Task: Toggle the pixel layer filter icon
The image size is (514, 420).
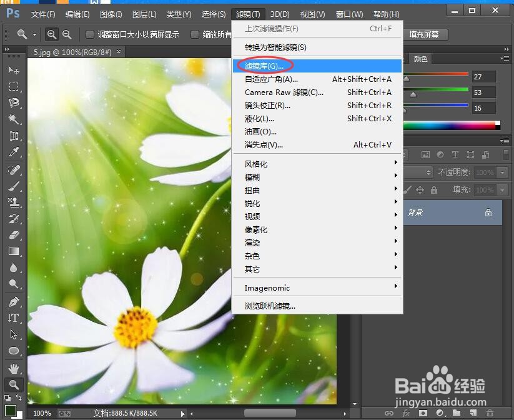Action: pos(425,154)
